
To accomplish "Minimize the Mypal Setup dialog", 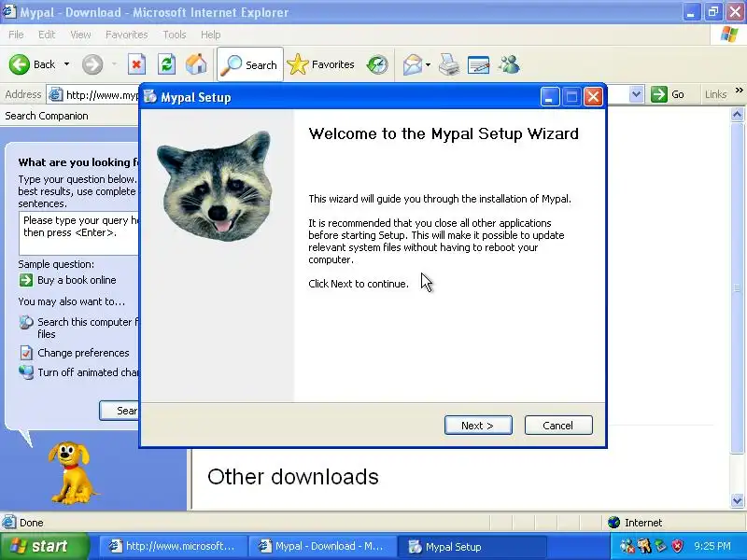I will click(x=550, y=97).
